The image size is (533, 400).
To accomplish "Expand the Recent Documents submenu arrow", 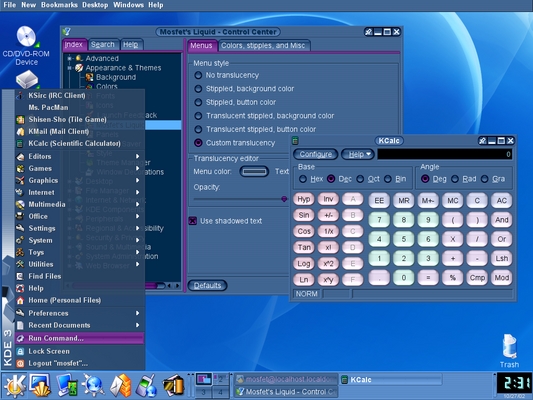I will coord(138,325).
